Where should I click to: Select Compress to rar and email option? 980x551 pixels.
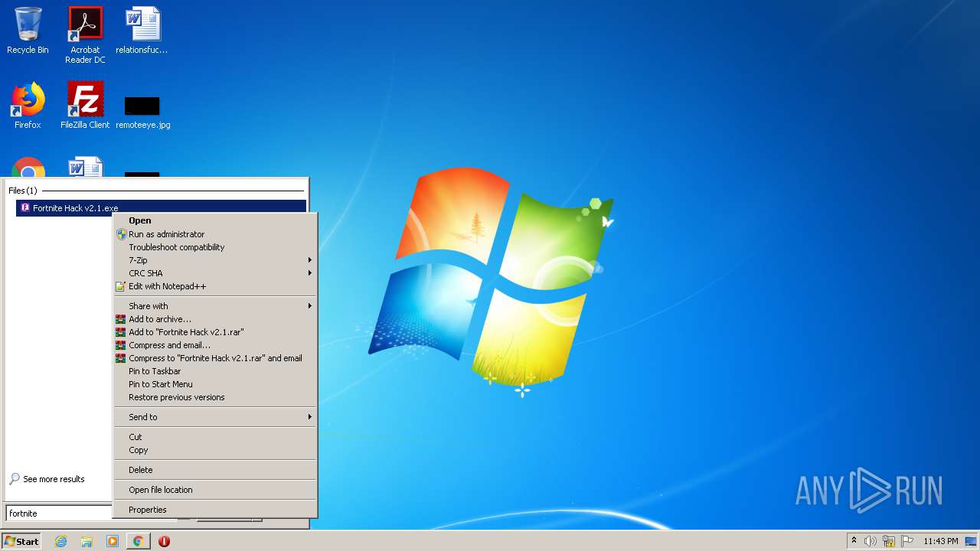pyautogui.click(x=214, y=358)
